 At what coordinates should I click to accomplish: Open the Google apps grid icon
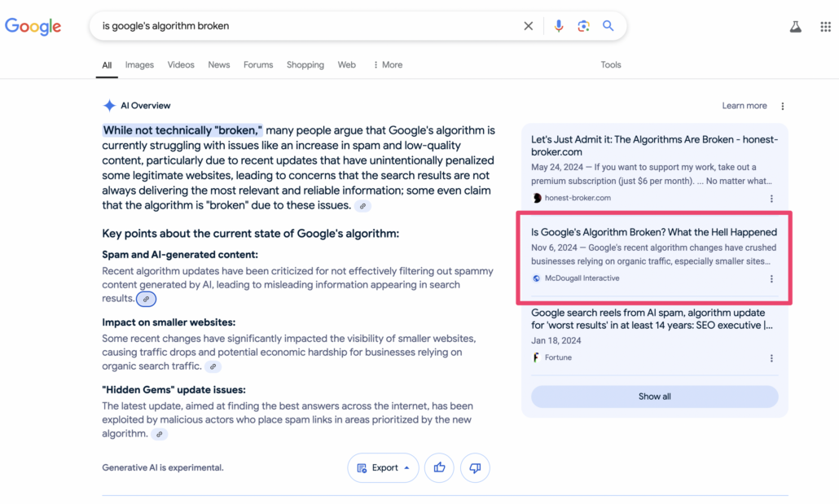pos(825,27)
